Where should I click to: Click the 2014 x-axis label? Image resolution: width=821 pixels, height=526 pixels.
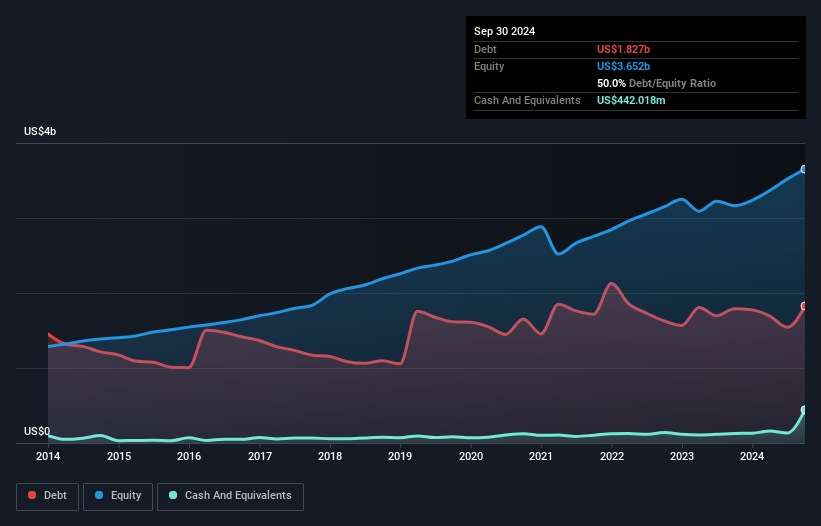pyautogui.click(x=48, y=456)
